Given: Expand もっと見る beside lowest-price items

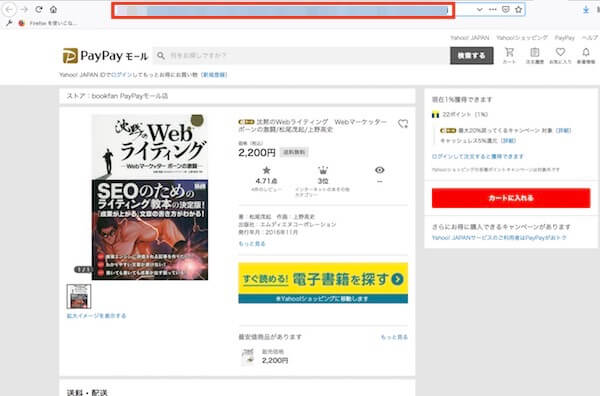Looking at the screenshot, I should 394,337.
